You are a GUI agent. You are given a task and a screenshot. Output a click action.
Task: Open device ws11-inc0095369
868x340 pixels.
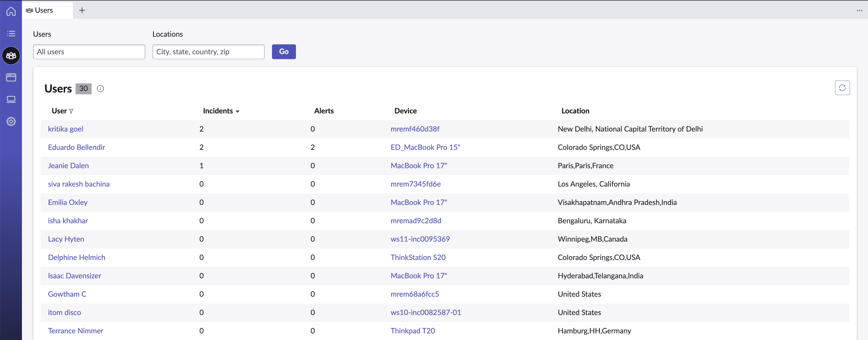tap(420, 239)
